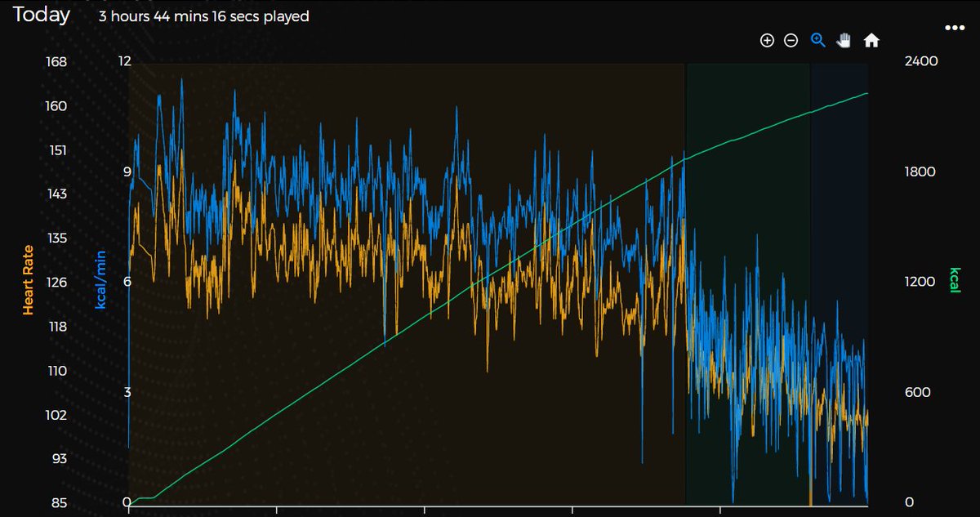Click the 102 heart rate axis value
The image size is (980, 517).
click(57, 415)
